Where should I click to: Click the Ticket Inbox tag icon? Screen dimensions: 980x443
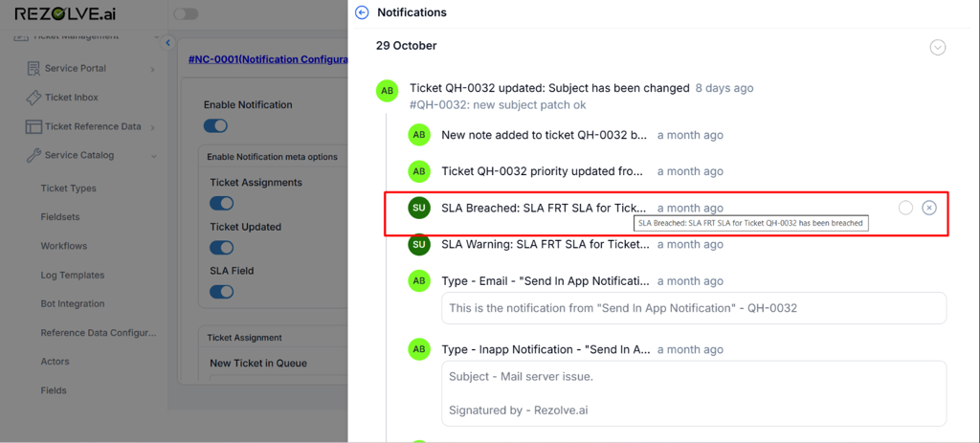(x=33, y=98)
